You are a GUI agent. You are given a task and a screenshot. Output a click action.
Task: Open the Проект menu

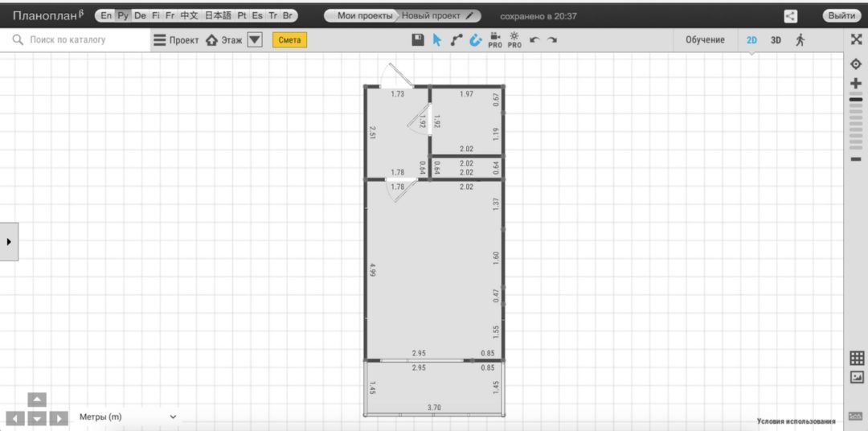(x=176, y=39)
